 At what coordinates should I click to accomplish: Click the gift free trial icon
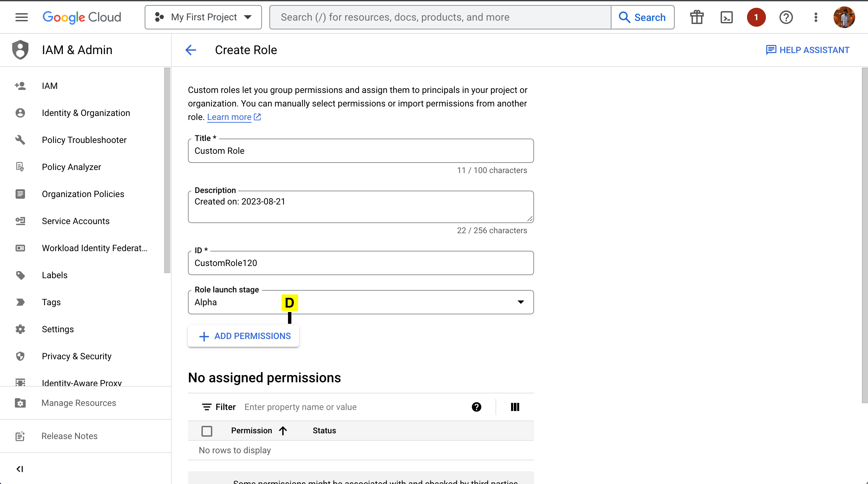coord(697,17)
